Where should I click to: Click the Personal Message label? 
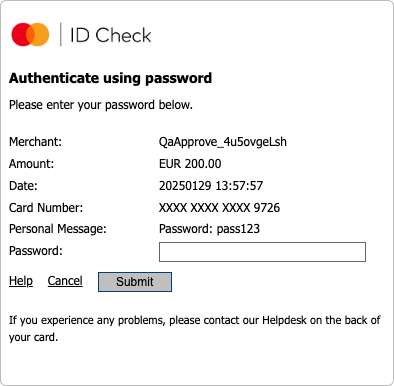[58, 229]
